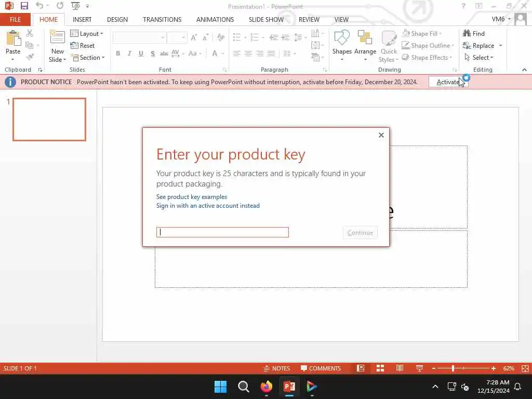Collapse the ribbon with the chevron

pos(524,70)
